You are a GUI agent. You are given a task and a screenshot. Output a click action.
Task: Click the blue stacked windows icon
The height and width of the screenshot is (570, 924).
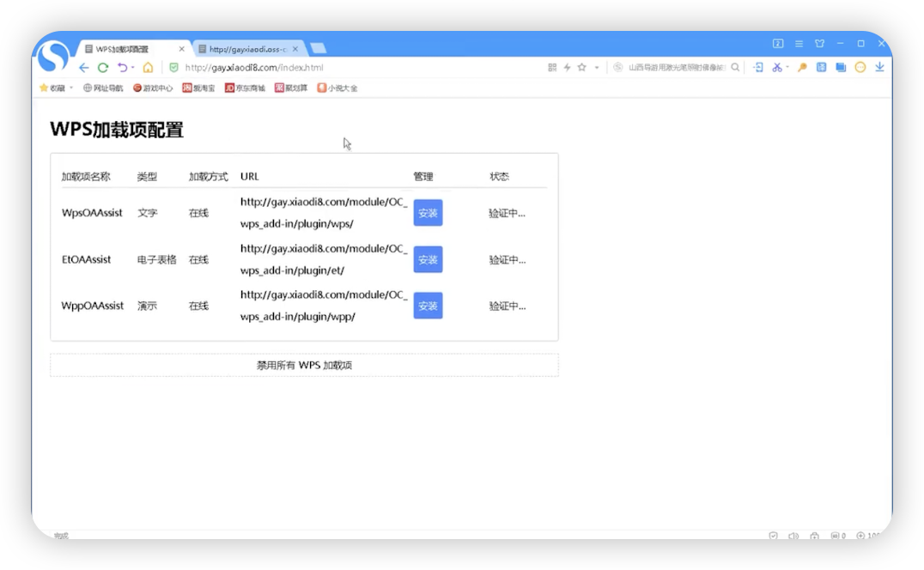[x=841, y=68]
